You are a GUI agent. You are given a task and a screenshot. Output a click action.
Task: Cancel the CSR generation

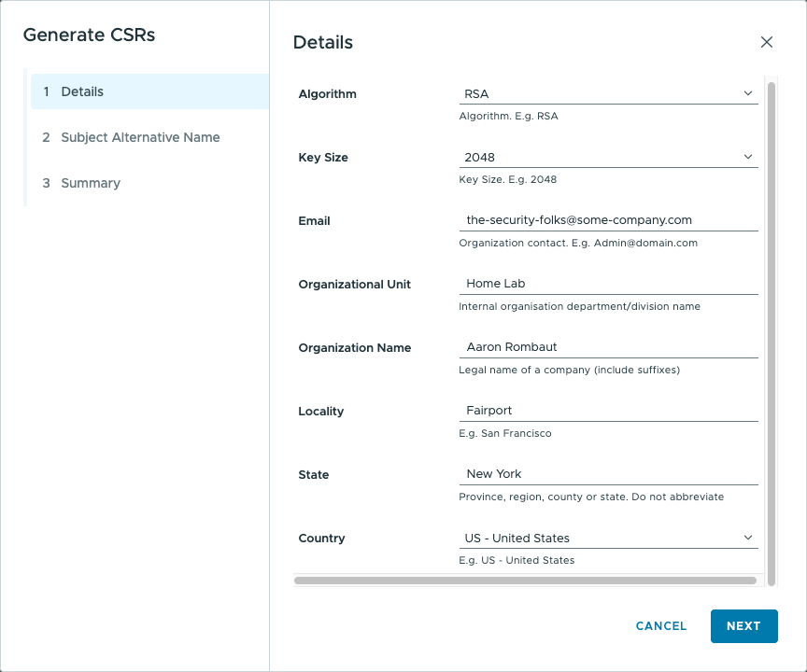pyautogui.click(x=661, y=626)
